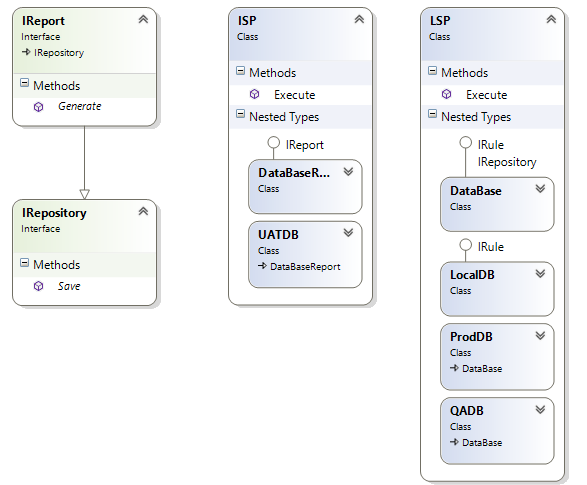Collapse Nested Types section in ISP class

pyautogui.click(x=240, y=114)
